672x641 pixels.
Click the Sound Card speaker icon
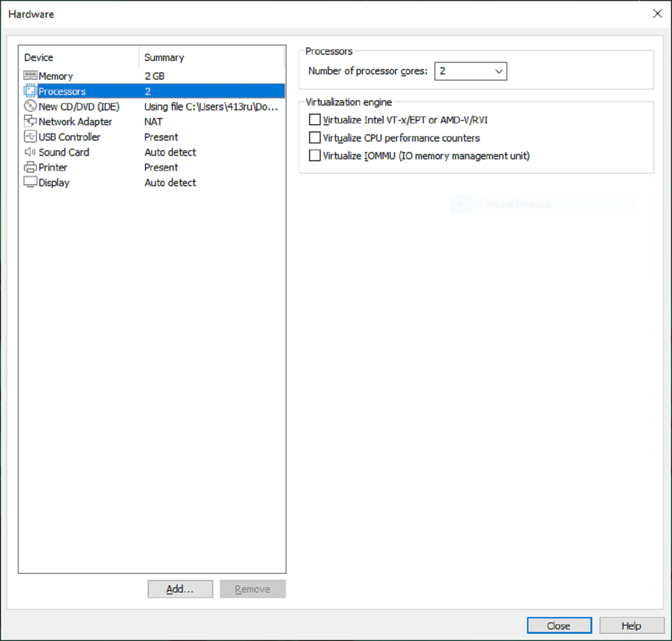pyautogui.click(x=30, y=152)
